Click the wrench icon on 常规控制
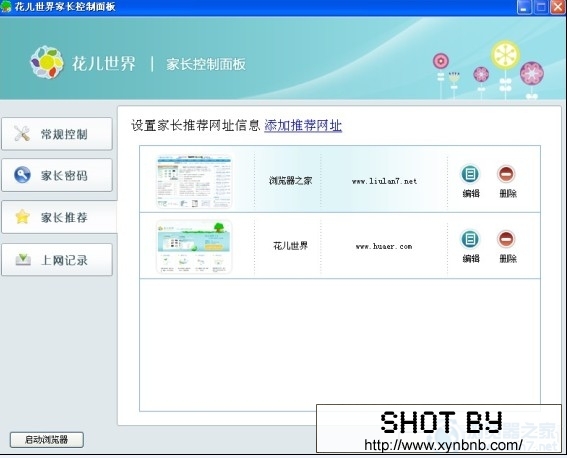The image size is (567, 458). coord(22,134)
